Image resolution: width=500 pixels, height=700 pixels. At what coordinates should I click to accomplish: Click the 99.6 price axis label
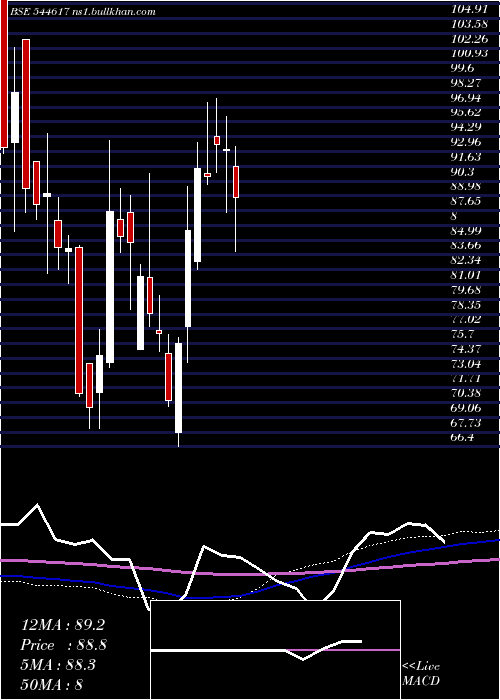[x=462, y=67]
